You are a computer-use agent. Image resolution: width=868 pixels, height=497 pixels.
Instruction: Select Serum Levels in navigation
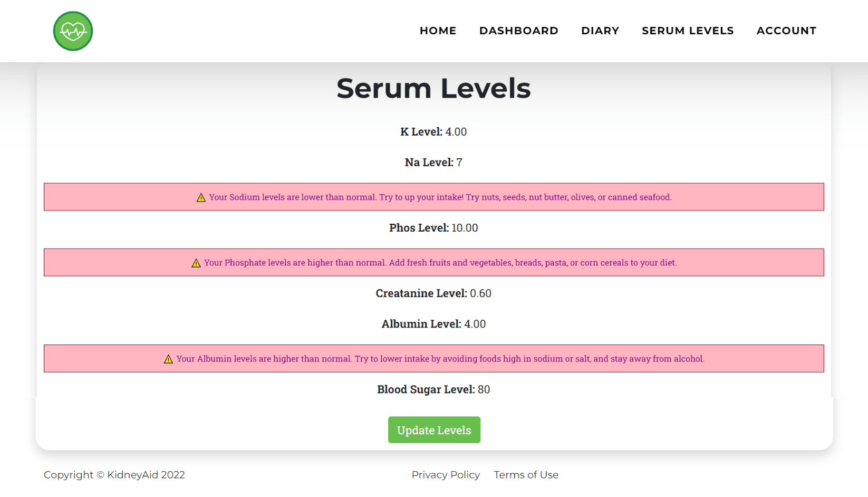coord(688,31)
